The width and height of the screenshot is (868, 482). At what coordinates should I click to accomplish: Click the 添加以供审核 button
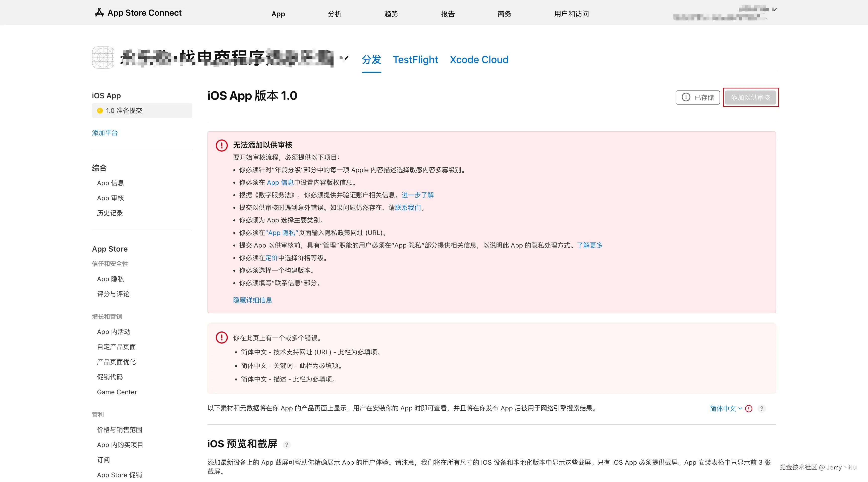point(750,98)
